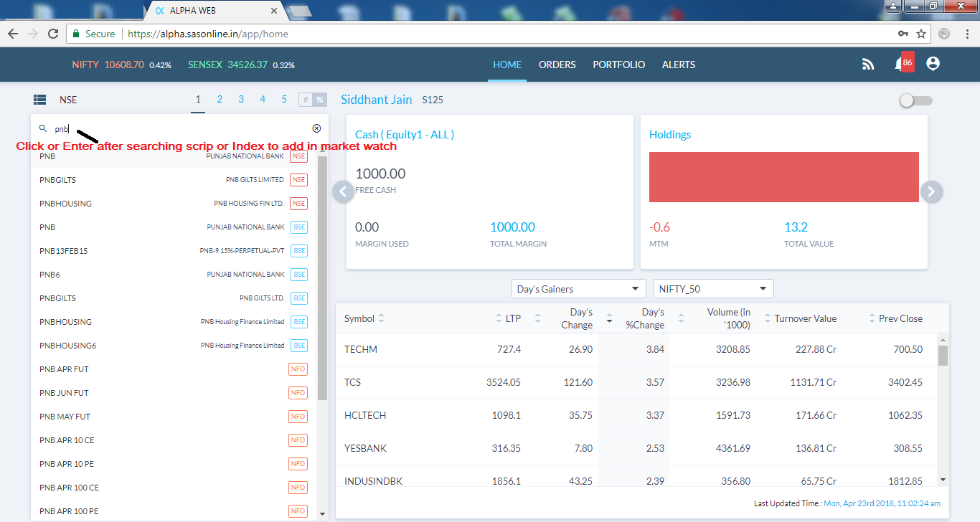The width and height of the screenshot is (980, 522).
Task: Click the Siddhant Jain account name
Action: click(x=377, y=100)
